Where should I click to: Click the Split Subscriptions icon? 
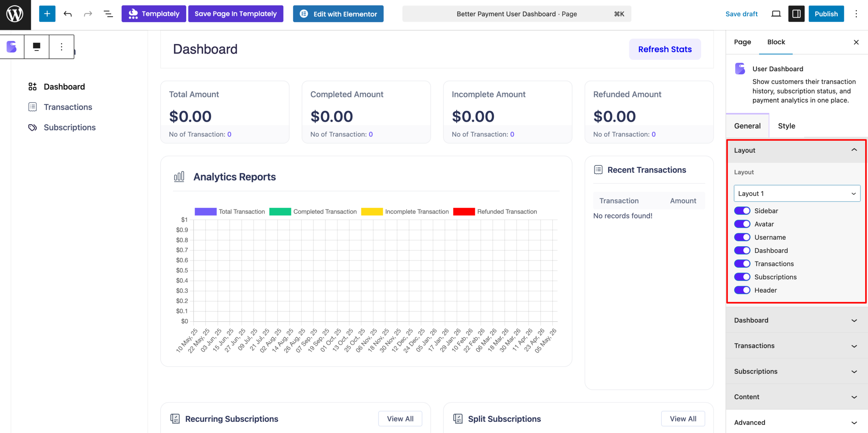458,419
